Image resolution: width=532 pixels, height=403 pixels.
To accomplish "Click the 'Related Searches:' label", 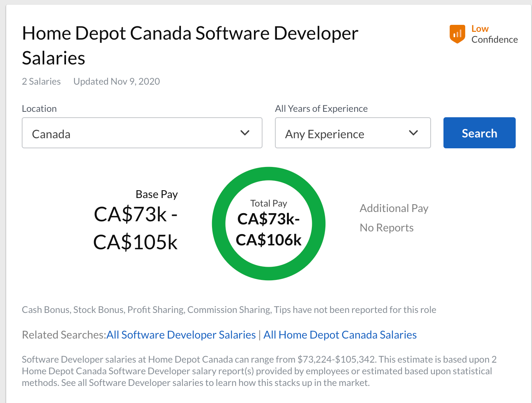I will click(x=64, y=335).
